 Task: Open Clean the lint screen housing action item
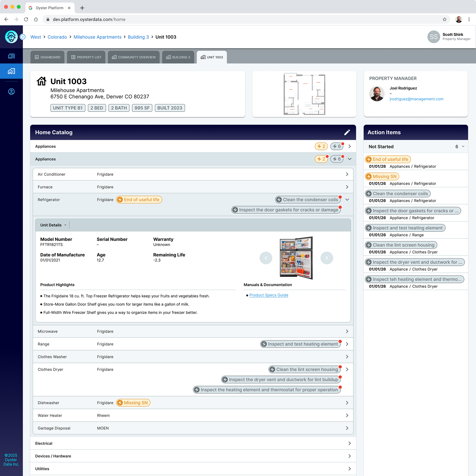[x=401, y=245]
